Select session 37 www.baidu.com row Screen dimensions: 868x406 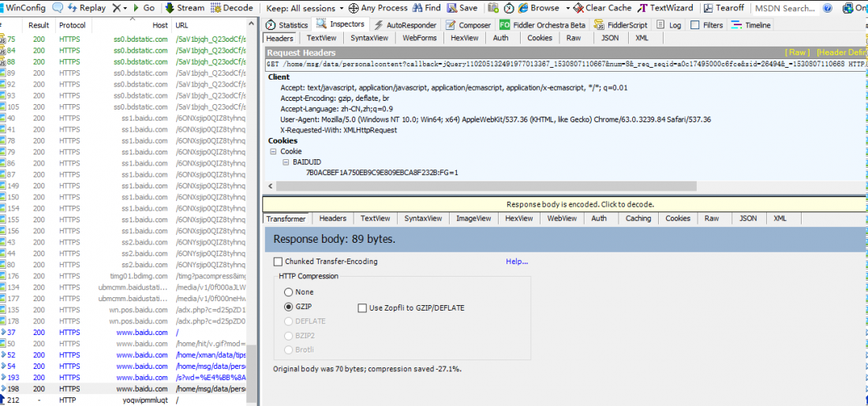point(123,333)
